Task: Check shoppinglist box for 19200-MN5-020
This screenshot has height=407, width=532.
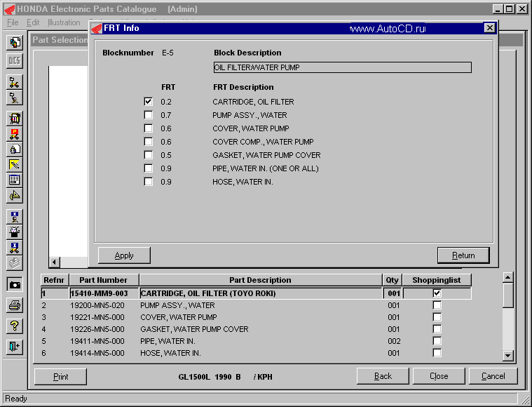Action: tap(437, 305)
